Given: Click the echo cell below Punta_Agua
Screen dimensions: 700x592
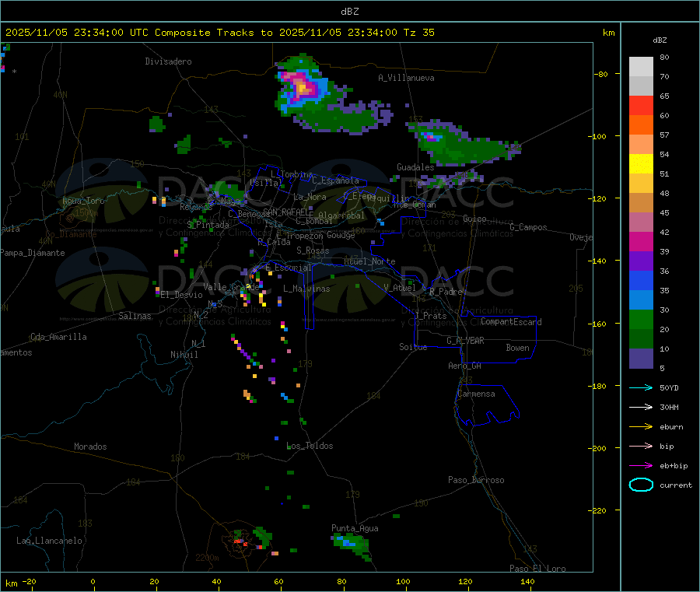Looking at the screenshot, I should (x=352, y=547).
